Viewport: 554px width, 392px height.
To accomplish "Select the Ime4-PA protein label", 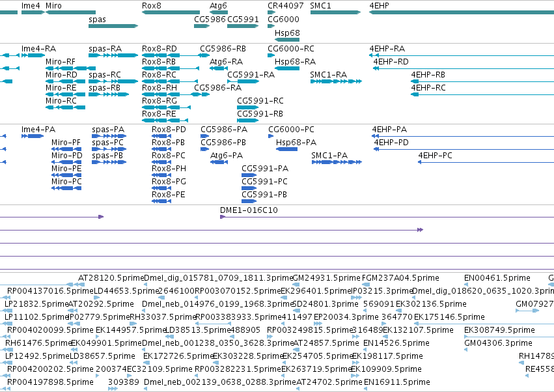I will tap(38, 130).
